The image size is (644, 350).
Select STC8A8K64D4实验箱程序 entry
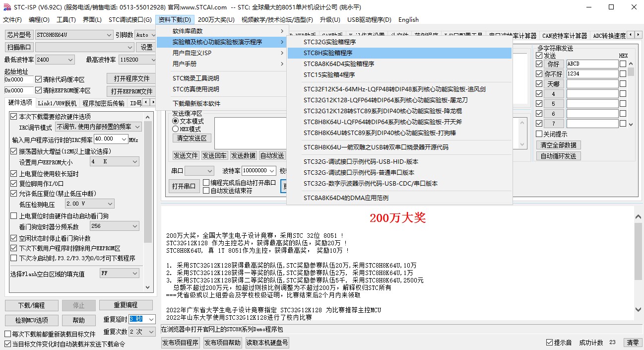[399, 64]
